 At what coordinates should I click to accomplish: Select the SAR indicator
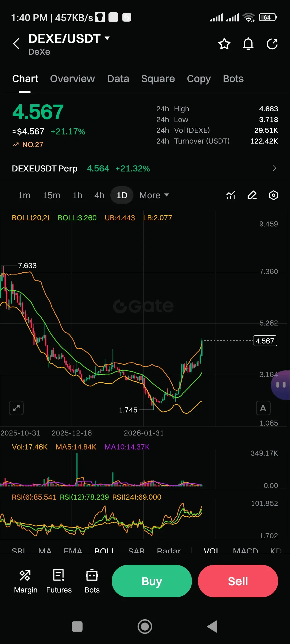(136, 551)
